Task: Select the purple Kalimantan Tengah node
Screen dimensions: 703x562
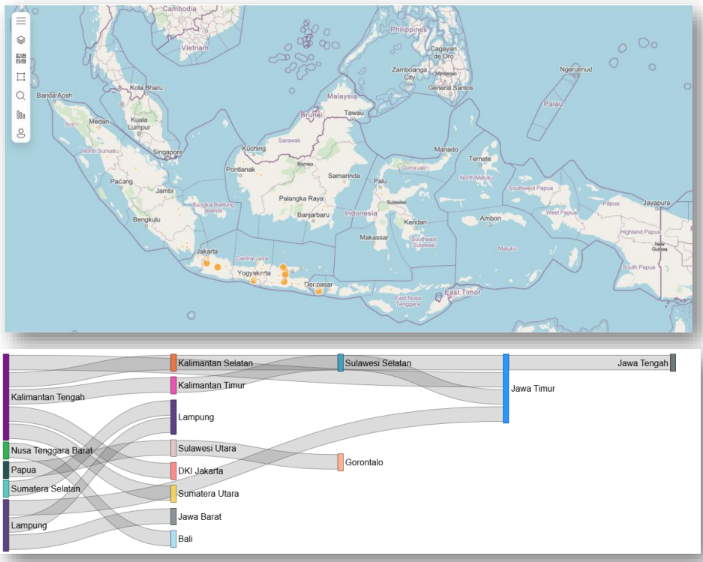Action: pyautogui.click(x=6, y=396)
